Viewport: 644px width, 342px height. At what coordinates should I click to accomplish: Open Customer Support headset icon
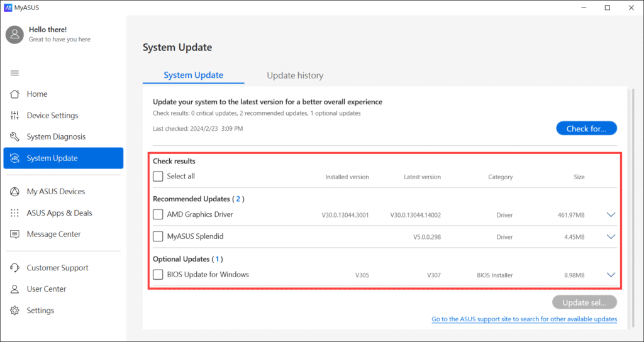[14, 268]
